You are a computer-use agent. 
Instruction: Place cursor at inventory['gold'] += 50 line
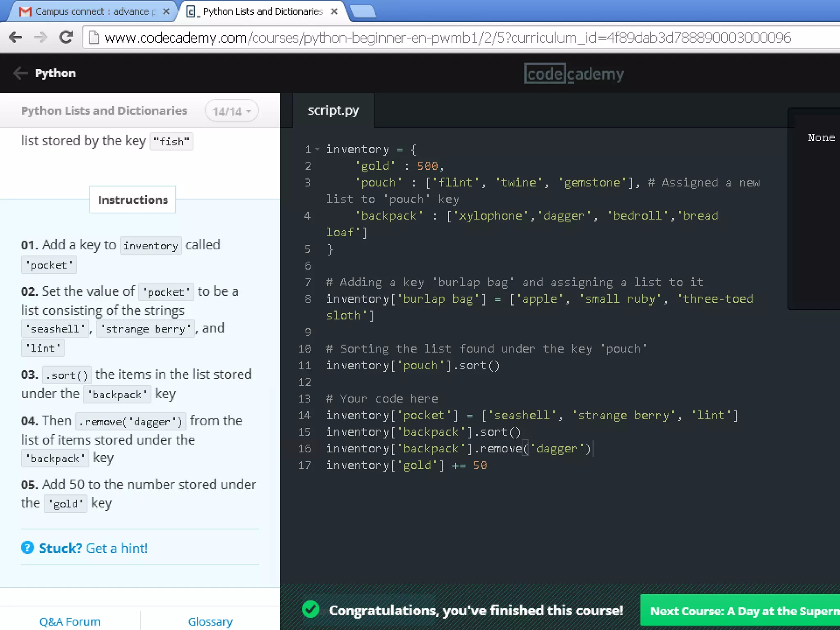406,466
